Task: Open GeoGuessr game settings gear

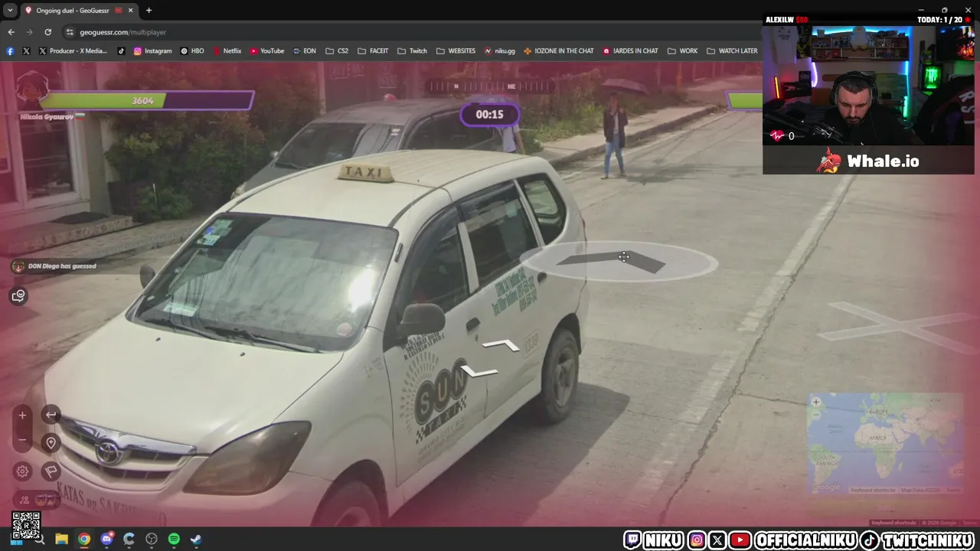Action: (22, 471)
